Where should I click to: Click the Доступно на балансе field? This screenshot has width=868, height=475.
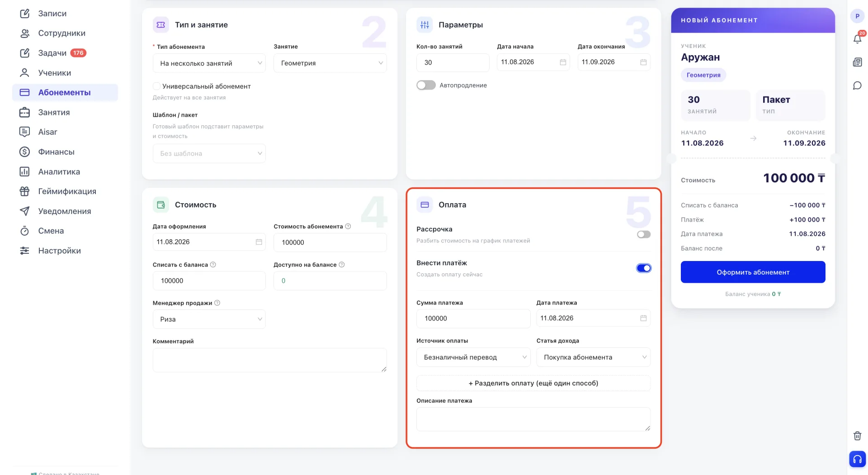[x=330, y=281]
